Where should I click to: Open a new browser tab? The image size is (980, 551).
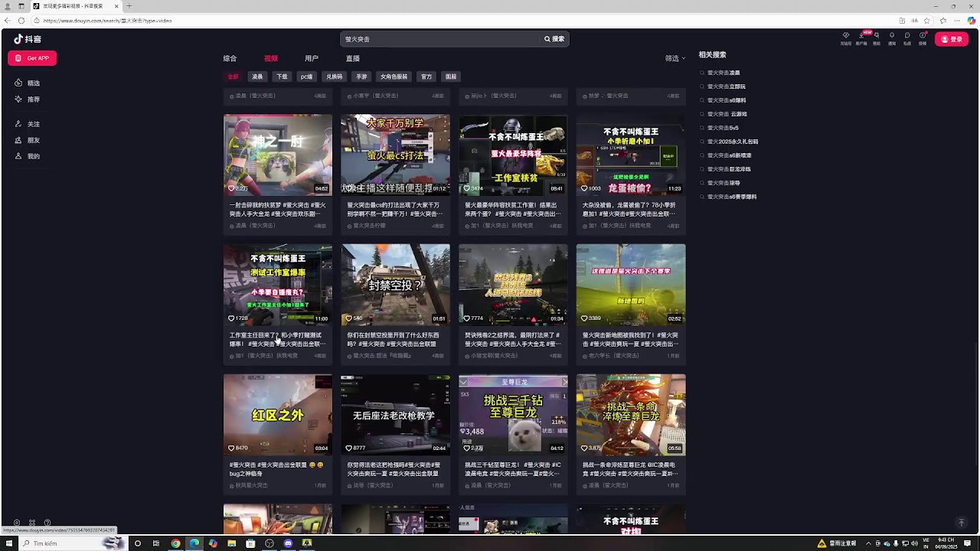pyautogui.click(x=129, y=6)
